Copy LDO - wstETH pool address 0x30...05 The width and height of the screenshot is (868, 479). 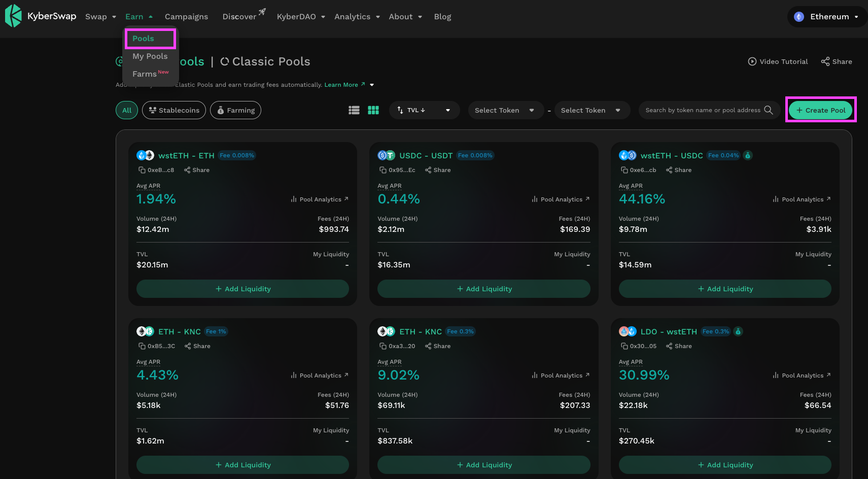click(x=624, y=346)
